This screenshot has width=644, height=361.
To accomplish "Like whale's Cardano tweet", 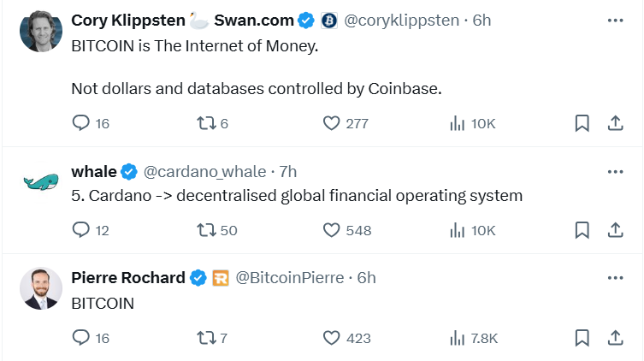I will pyautogui.click(x=332, y=229).
